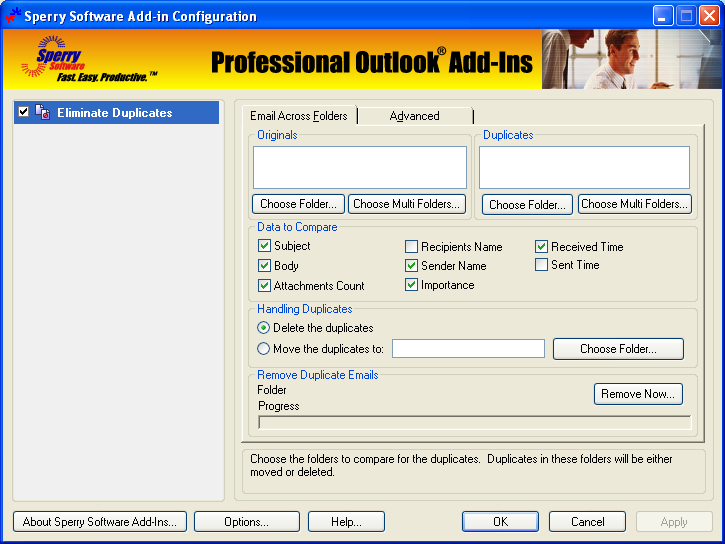Click the Progress label

tap(279, 406)
